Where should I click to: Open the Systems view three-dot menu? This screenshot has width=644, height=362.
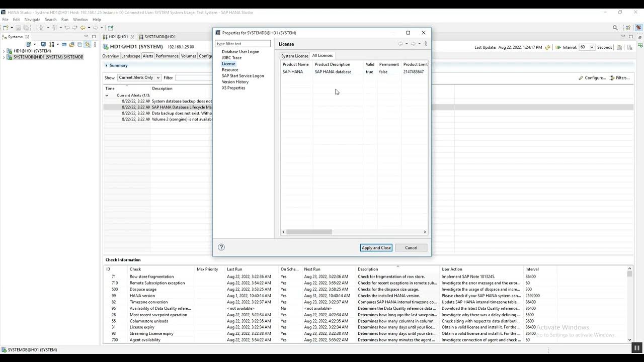click(x=96, y=45)
